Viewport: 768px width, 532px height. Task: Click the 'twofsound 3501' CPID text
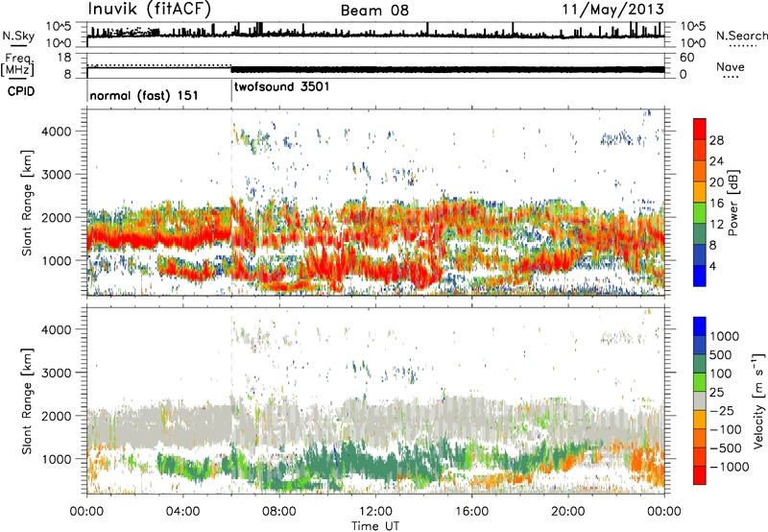coord(282,86)
